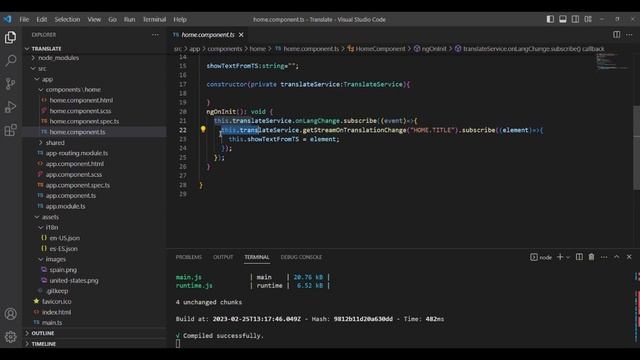Click the editor minimap
640x360 pixels.
pos(612,61)
